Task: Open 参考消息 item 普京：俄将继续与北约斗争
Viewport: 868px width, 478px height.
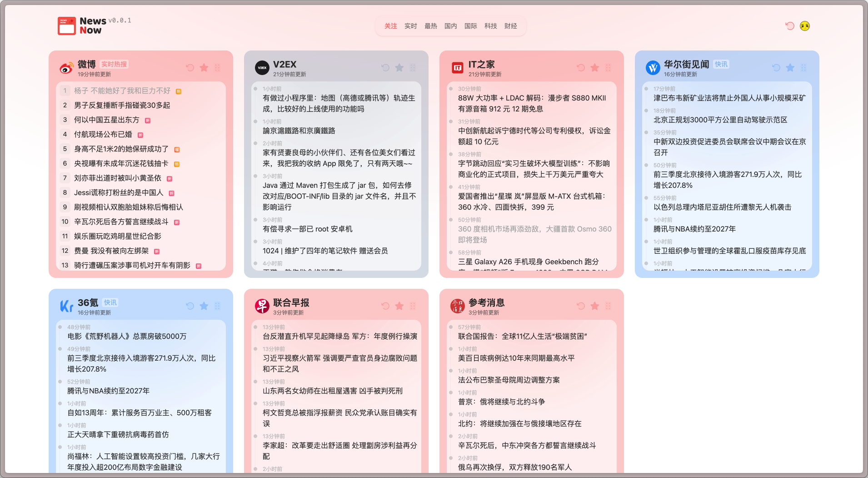Action: point(502,402)
